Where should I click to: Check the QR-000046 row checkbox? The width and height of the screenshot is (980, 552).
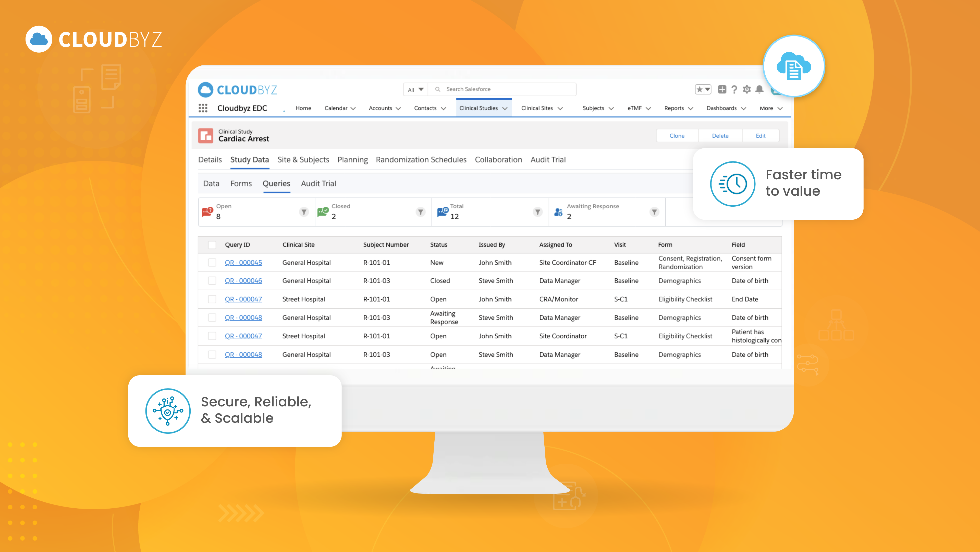212,280
